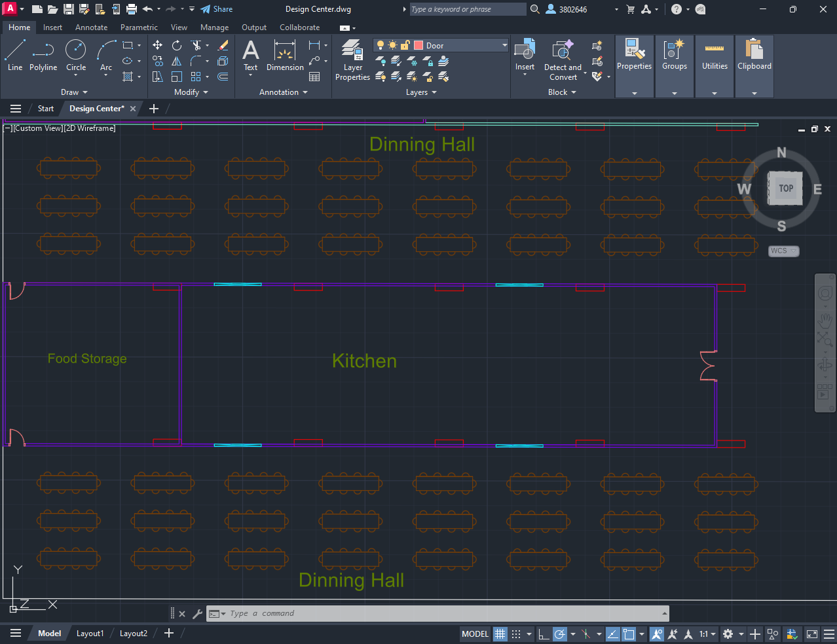Screen dimensions: 837x644
Task: Open the Clipboard panel button
Action: coord(754,66)
